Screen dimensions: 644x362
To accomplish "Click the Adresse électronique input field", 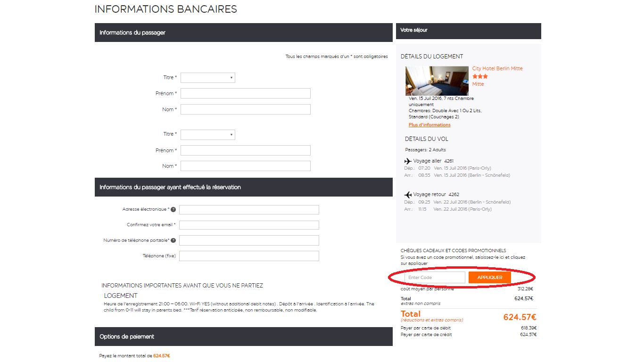I will (249, 209).
